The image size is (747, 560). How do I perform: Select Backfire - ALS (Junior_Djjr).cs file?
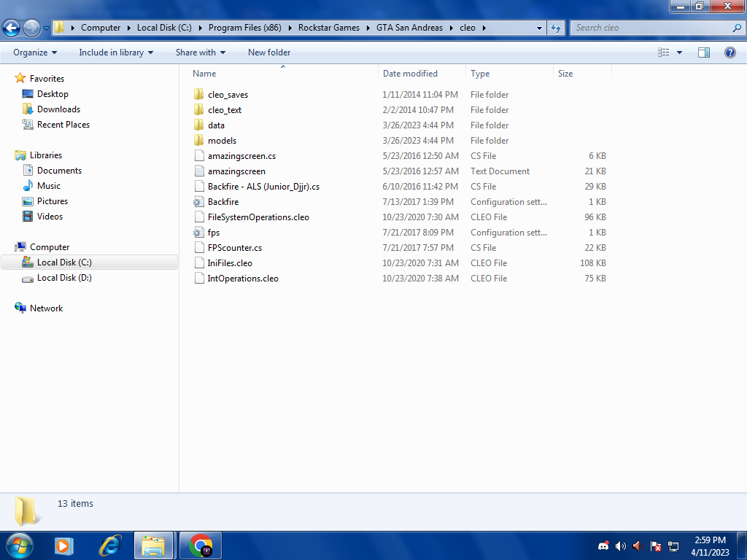coord(263,186)
